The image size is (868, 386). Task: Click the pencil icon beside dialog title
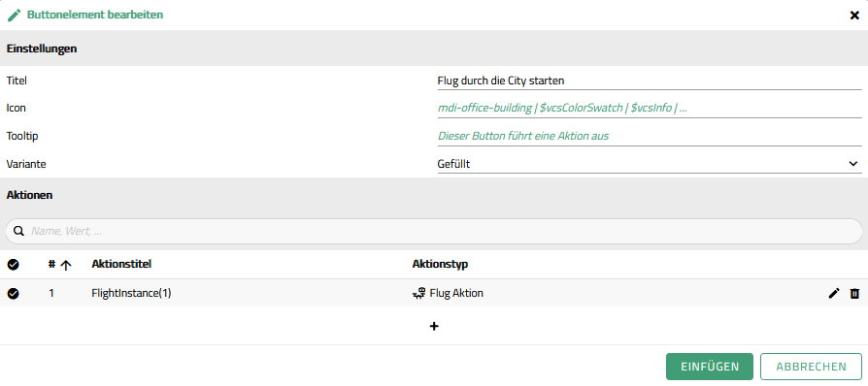(14, 15)
